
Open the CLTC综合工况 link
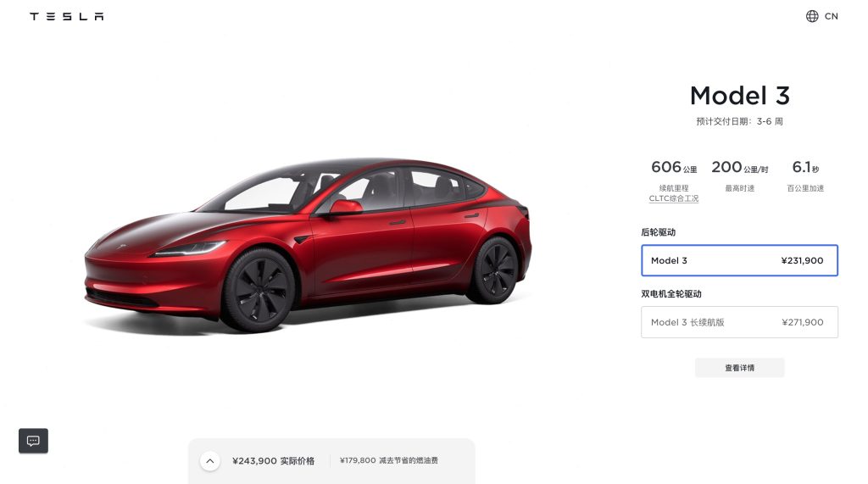(x=673, y=198)
